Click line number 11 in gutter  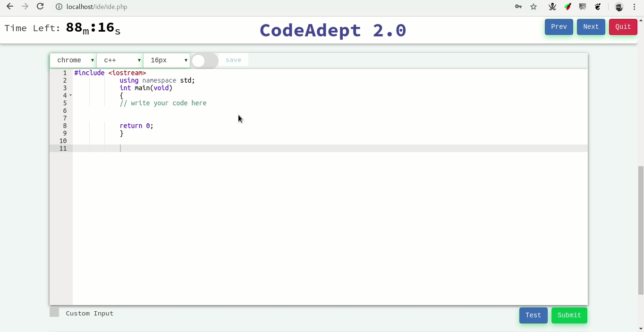63,148
